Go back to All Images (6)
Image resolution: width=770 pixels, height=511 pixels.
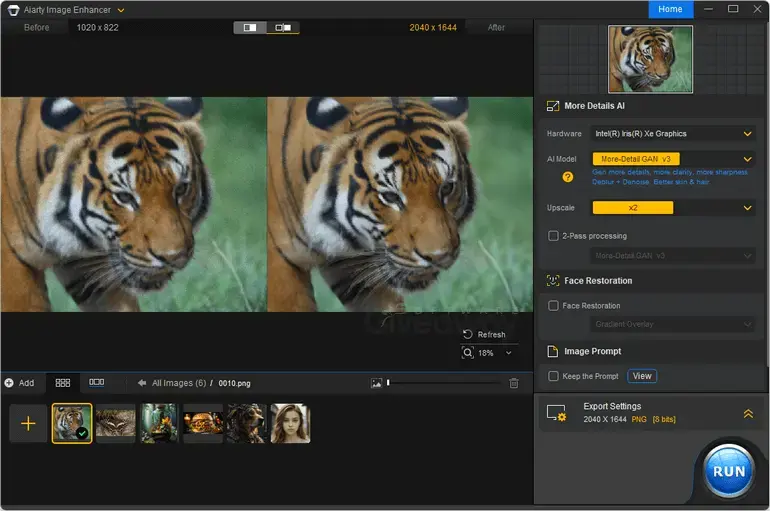[x=179, y=383]
